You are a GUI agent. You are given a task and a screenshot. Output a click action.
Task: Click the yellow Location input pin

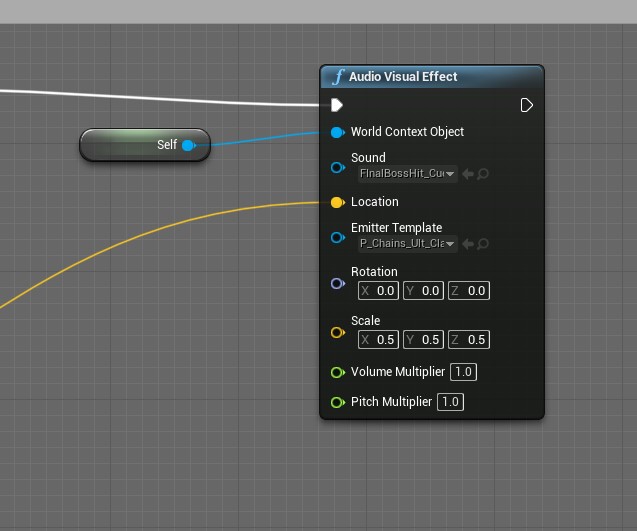point(337,202)
